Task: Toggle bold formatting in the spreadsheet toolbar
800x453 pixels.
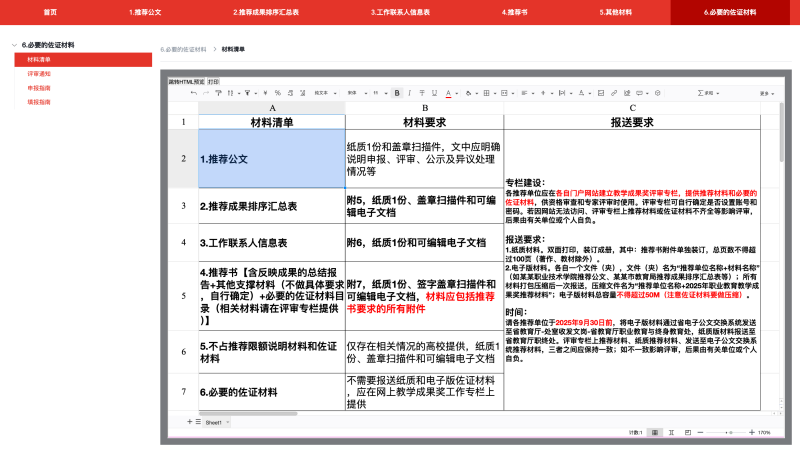Action: coord(397,93)
